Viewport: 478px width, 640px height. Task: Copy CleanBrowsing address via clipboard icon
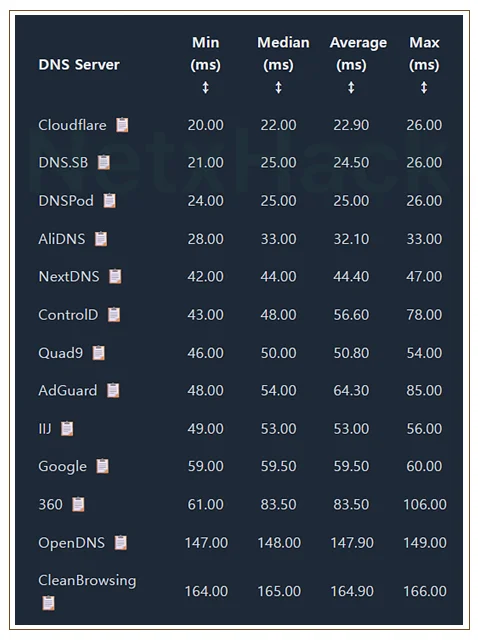click(x=49, y=603)
